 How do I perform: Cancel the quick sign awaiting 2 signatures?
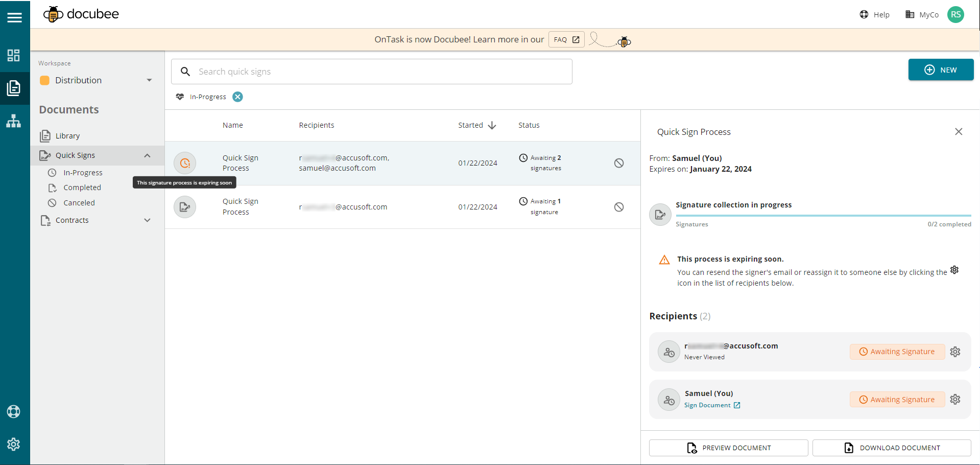click(x=619, y=163)
